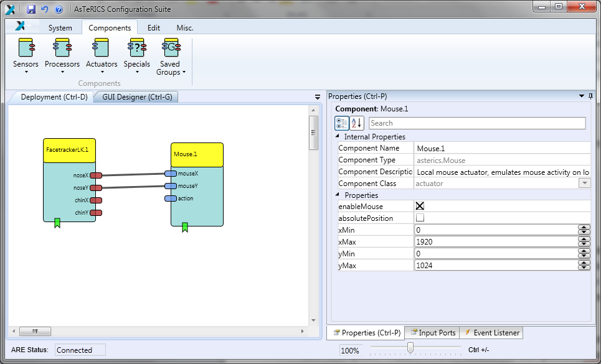Collapse the Internal Properties section
Viewport: 601px width, 364px height.
click(338, 136)
